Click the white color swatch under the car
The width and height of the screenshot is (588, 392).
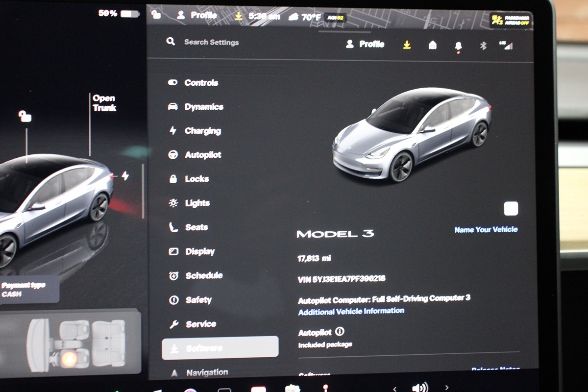[511, 209]
